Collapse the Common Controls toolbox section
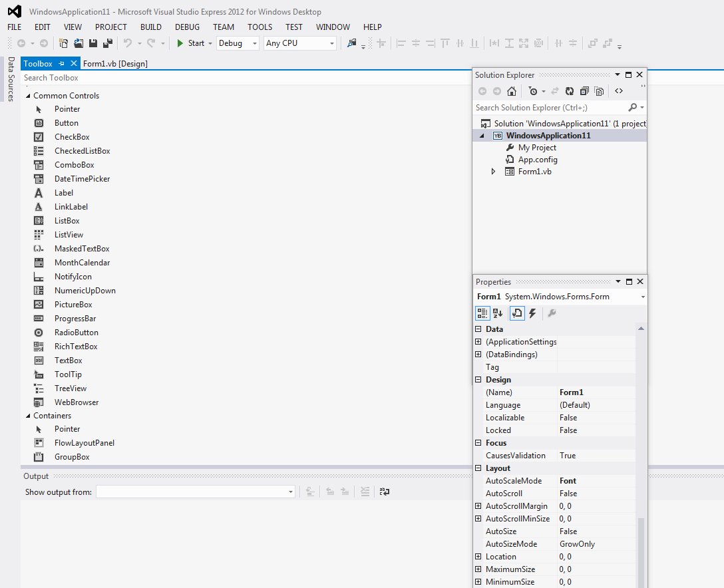The image size is (724, 588). click(x=28, y=96)
